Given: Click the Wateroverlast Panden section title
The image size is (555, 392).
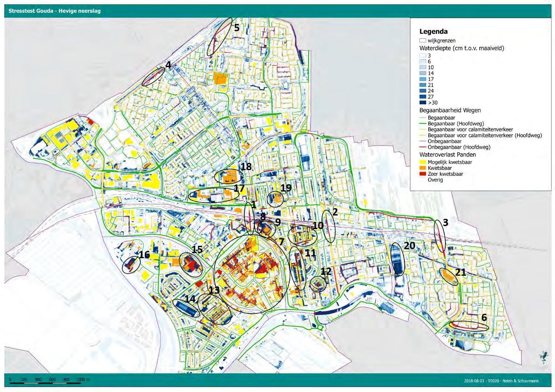Looking at the screenshot, I should coord(447,155).
